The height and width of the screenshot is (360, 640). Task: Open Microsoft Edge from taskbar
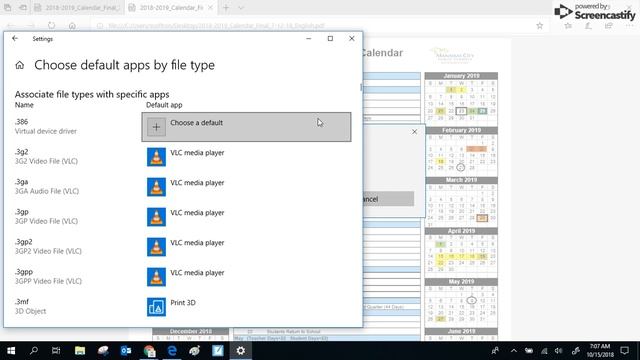point(172,351)
